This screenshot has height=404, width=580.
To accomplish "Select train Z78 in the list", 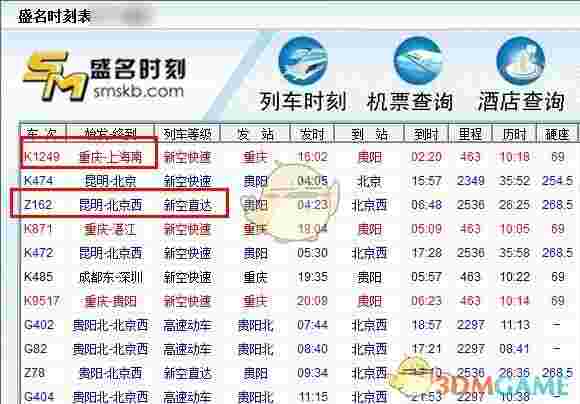I will tap(34, 373).
